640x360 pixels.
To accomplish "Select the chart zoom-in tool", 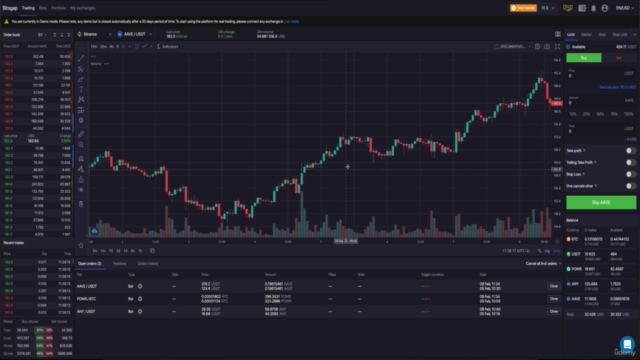I will [x=81, y=144].
